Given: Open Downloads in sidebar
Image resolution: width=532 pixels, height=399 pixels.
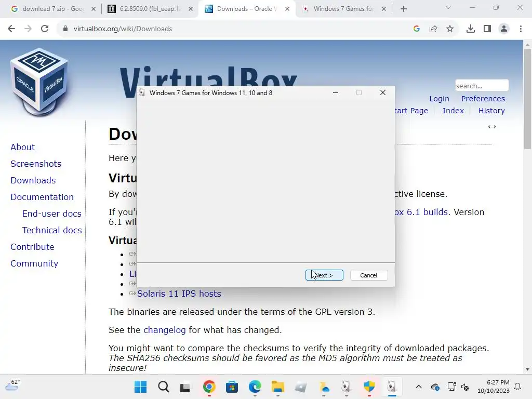Looking at the screenshot, I should click(x=33, y=180).
